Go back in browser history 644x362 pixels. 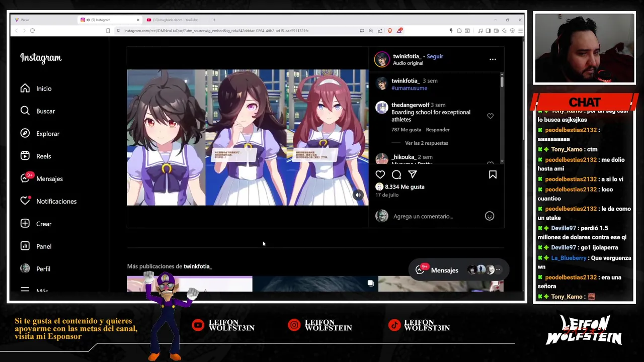tap(16, 31)
